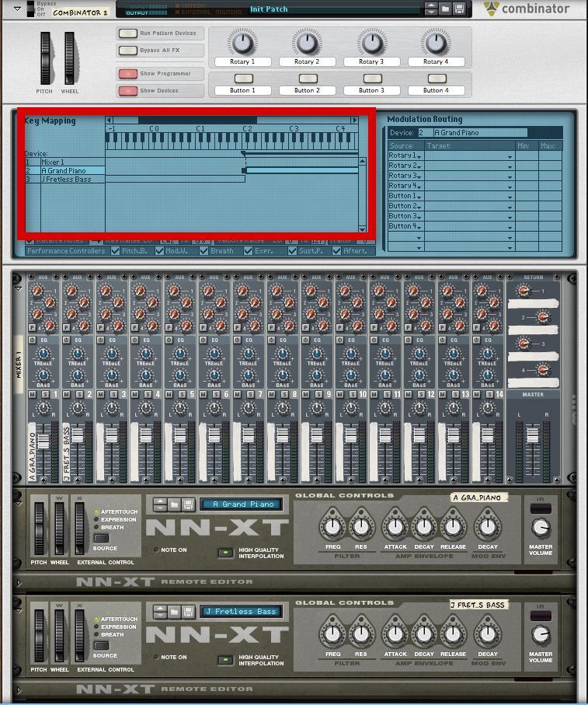Expand J Fretless Bass NN-XT Remote Editor
The image size is (588, 705).
pos(19,689)
